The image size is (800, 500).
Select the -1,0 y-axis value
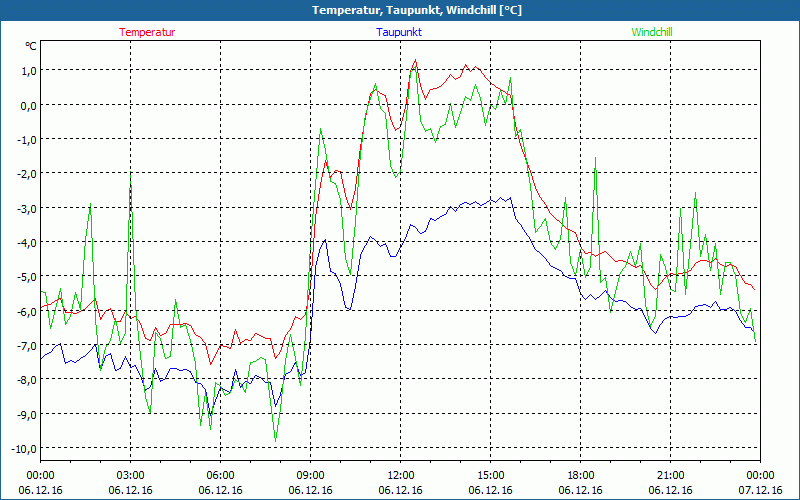coord(28,140)
